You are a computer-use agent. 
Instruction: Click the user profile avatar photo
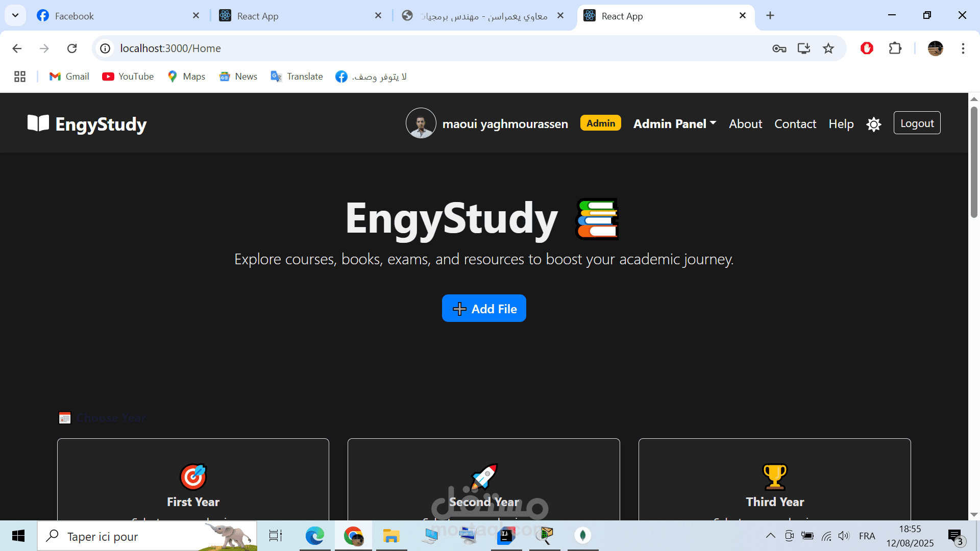pos(421,123)
